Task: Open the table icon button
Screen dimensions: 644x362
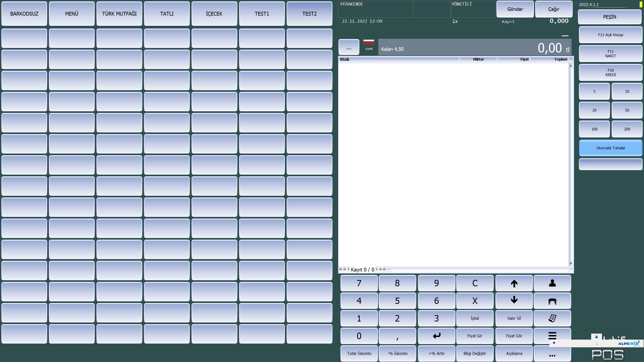Action: [x=552, y=301]
